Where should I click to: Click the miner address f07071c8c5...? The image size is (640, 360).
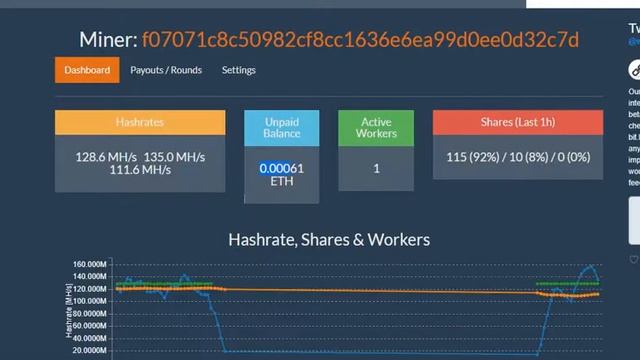tap(360, 40)
